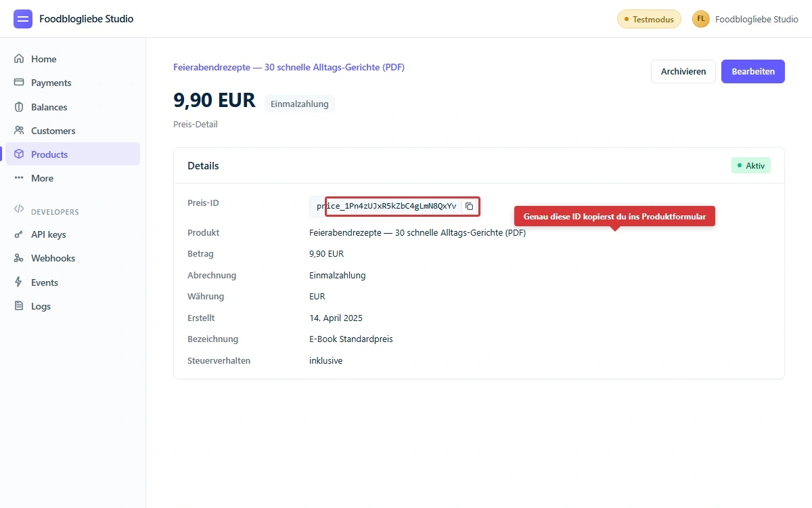Select the Home icon in the sidebar
812x508 pixels.
pyautogui.click(x=20, y=59)
